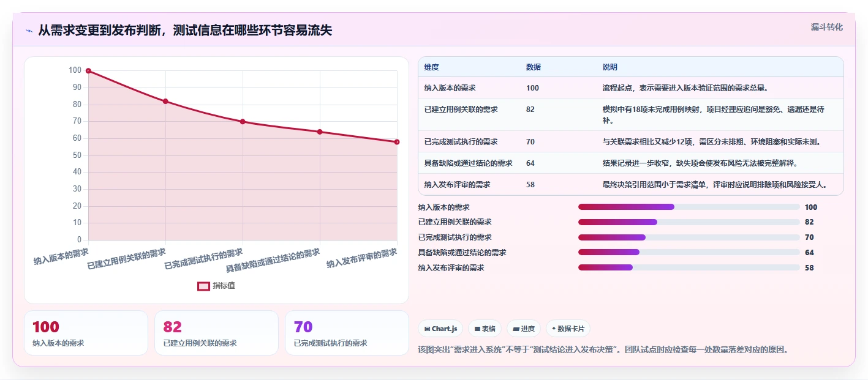The image size is (868, 380).
Task: Click the icon inside the Chart.js tag
Action: click(427, 329)
